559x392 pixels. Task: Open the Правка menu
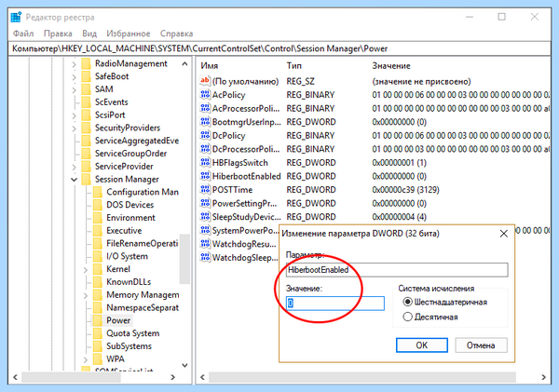58,34
